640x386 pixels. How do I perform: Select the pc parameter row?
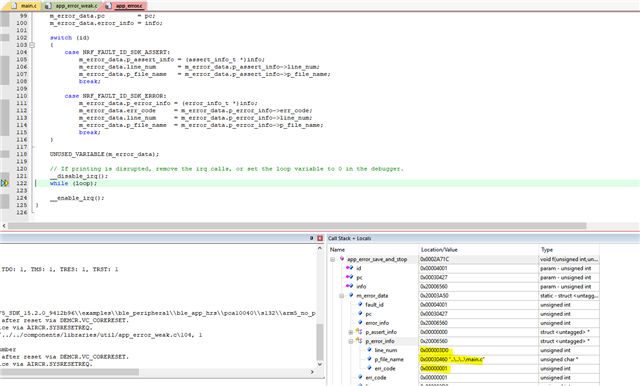pos(464,277)
